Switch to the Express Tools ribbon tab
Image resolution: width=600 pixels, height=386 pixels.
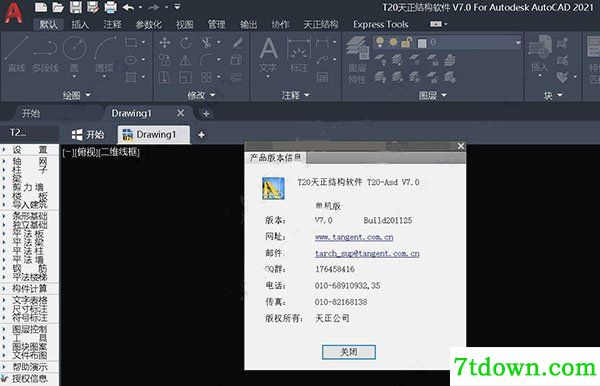point(381,24)
